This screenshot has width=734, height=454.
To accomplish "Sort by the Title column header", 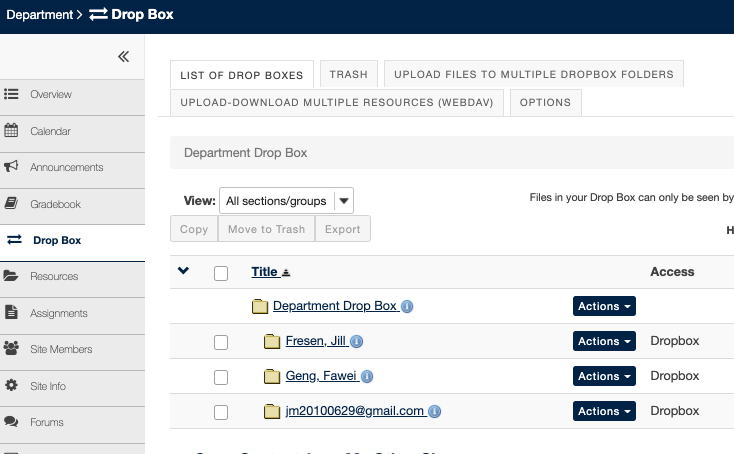I will pyautogui.click(x=265, y=272).
